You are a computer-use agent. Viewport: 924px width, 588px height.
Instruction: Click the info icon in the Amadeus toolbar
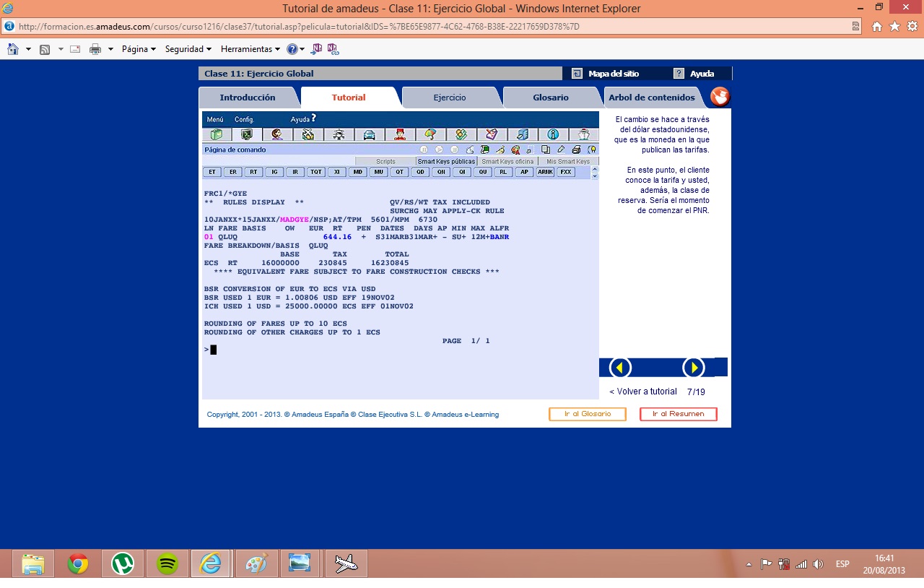pyautogui.click(x=553, y=134)
